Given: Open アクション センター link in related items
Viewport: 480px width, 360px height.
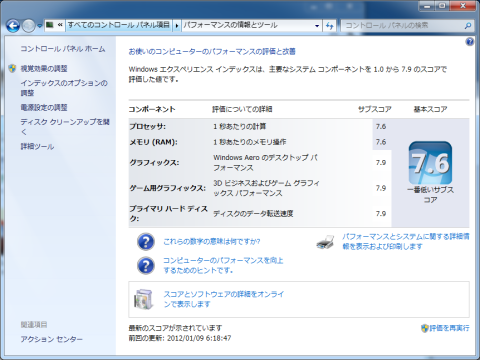Looking at the screenshot, I should (52, 339).
